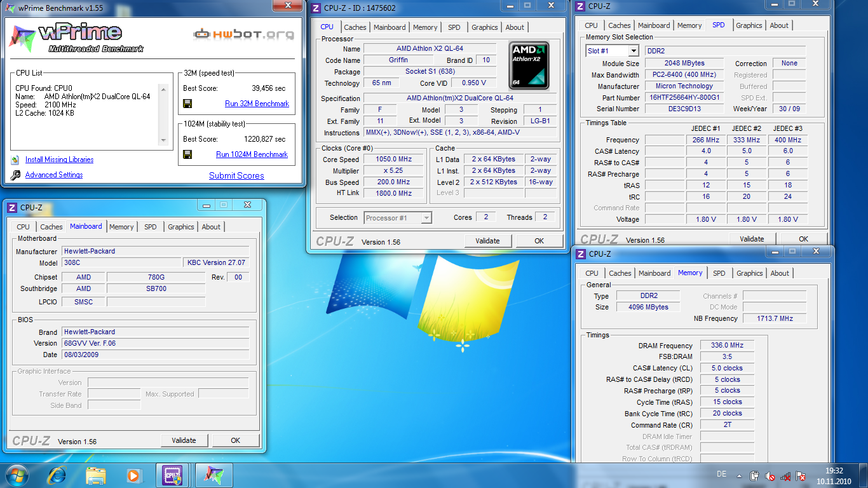Open About tab in CPU-Z ID 1475602 window
The height and width of the screenshot is (488, 868).
pos(515,27)
